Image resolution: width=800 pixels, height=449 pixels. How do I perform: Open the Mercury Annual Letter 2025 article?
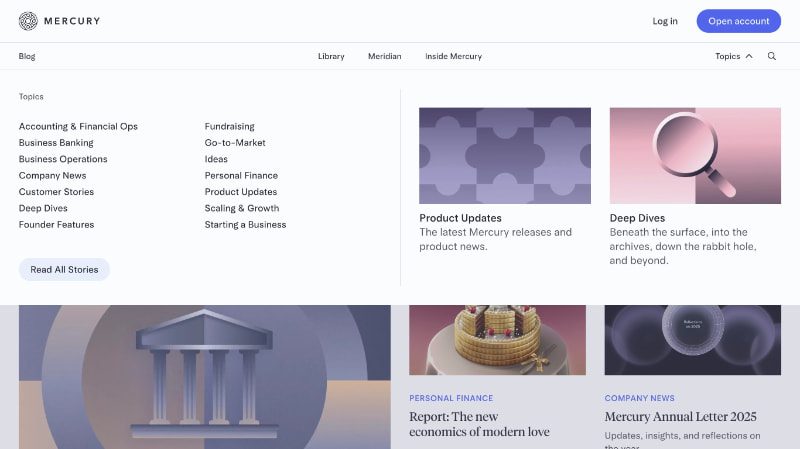click(681, 416)
